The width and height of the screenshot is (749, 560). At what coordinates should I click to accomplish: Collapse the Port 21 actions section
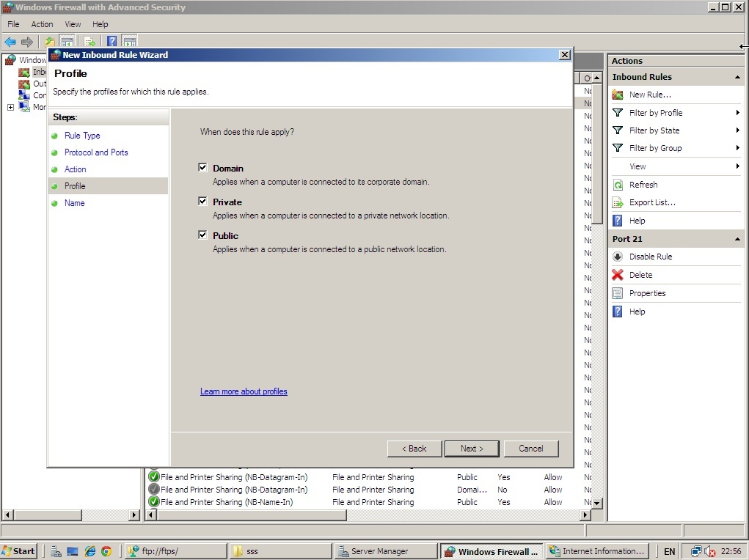[737, 239]
